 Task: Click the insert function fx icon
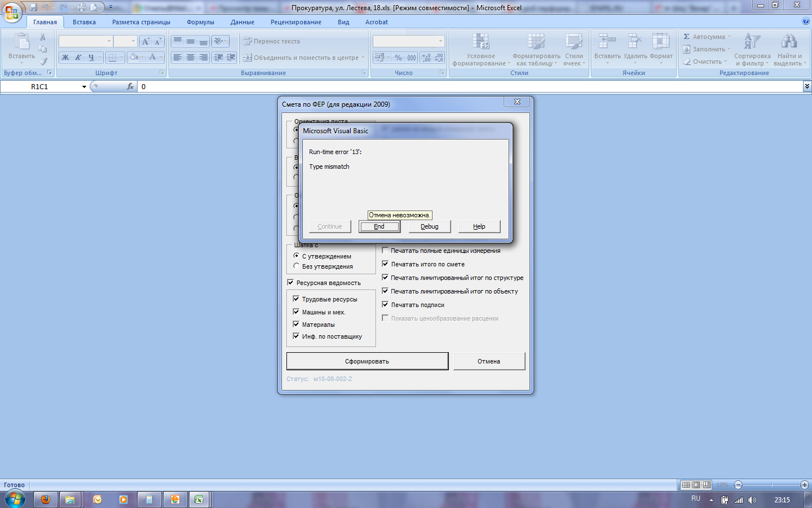(130, 86)
